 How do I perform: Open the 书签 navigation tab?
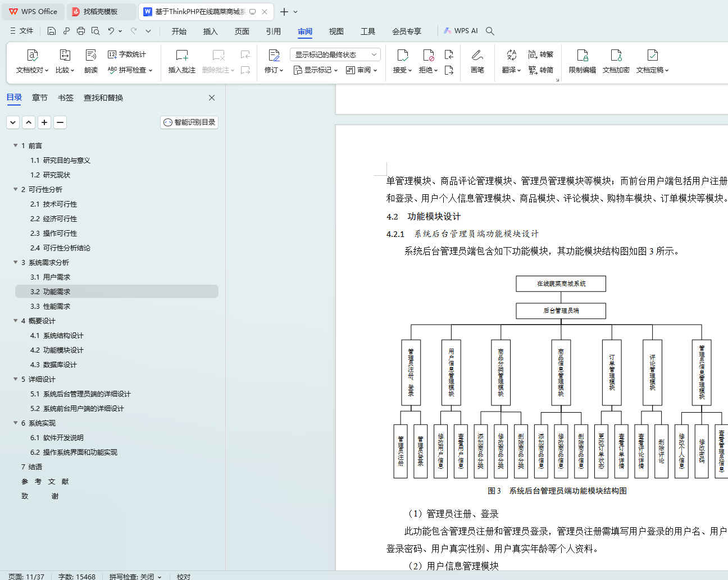66,98
